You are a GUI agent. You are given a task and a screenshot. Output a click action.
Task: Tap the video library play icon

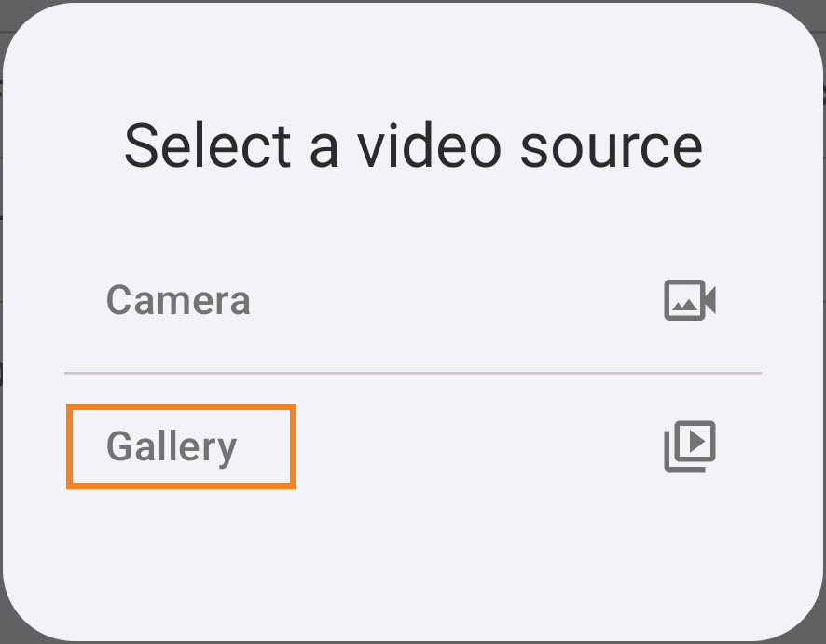click(x=690, y=446)
